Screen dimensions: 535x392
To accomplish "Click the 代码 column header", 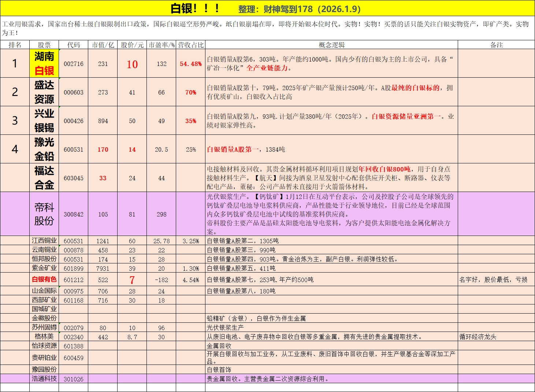I will coord(74,45).
